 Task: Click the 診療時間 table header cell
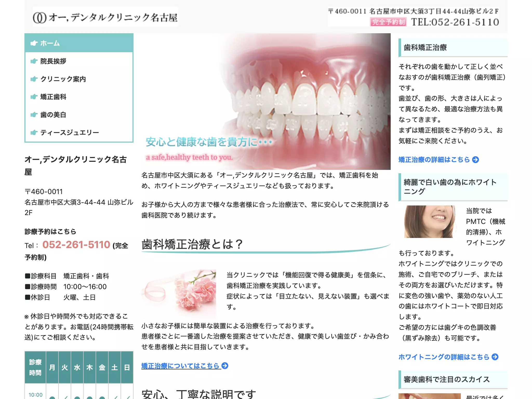(35, 367)
